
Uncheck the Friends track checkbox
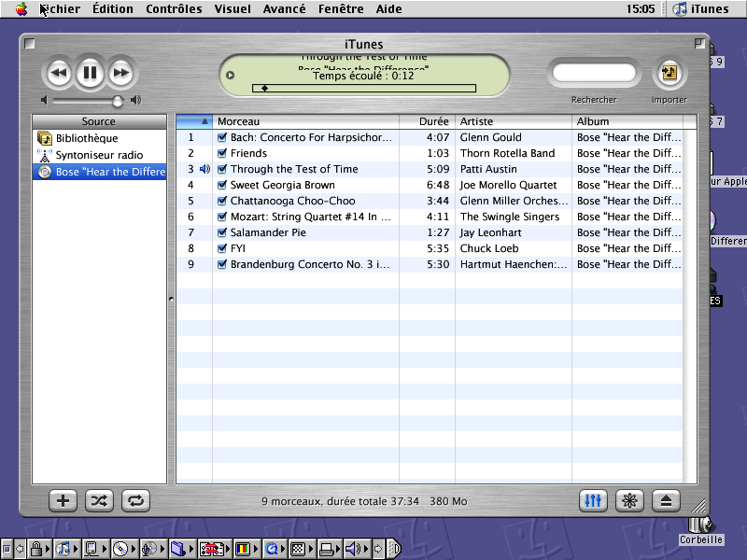(221, 153)
